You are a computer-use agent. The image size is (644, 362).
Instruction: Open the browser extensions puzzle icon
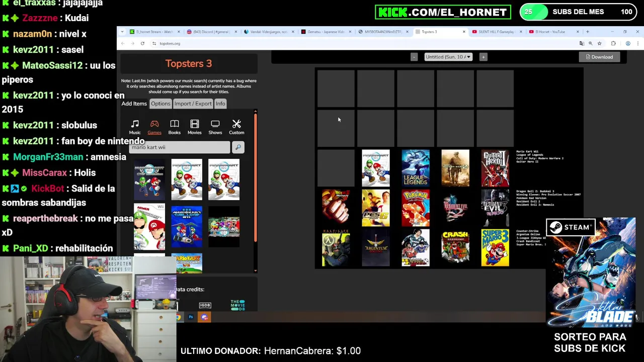(x=613, y=44)
